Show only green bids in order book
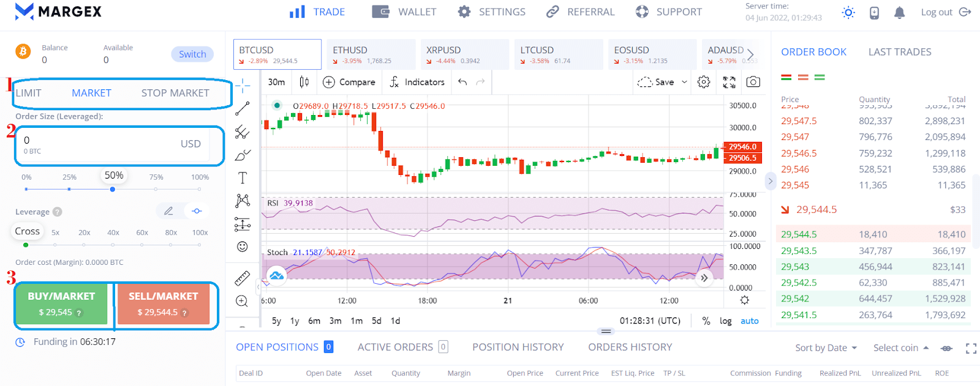The width and height of the screenshot is (980, 386). 820,78
